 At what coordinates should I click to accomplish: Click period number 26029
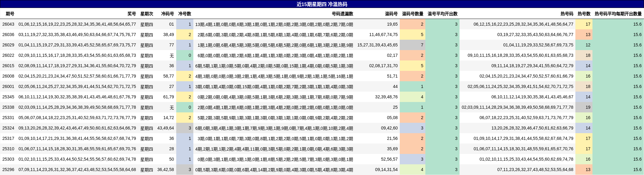pos(8,45)
